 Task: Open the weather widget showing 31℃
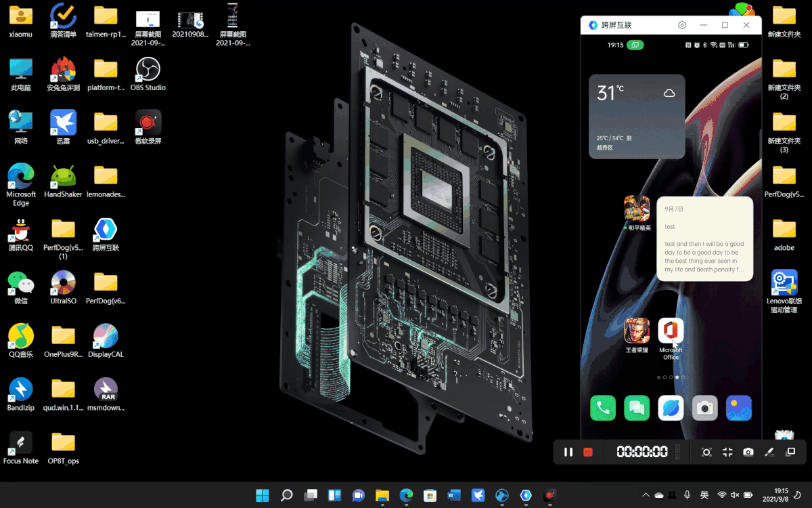637,117
